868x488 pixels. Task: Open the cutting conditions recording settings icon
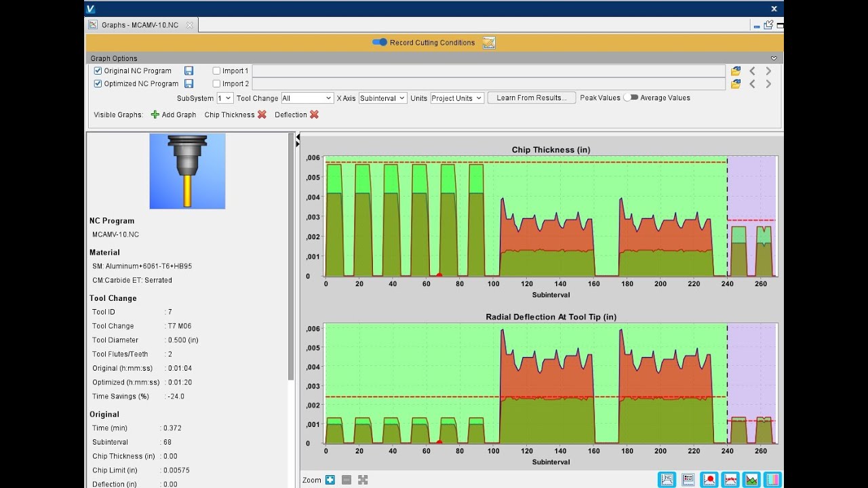coord(489,43)
